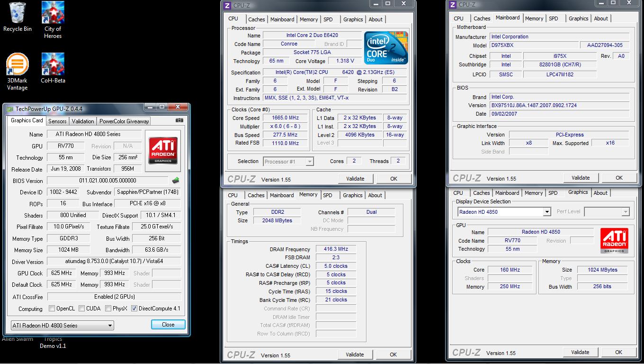Click FSB:DRAM ratio value 2:3
644x364 pixels.
[336, 258]
